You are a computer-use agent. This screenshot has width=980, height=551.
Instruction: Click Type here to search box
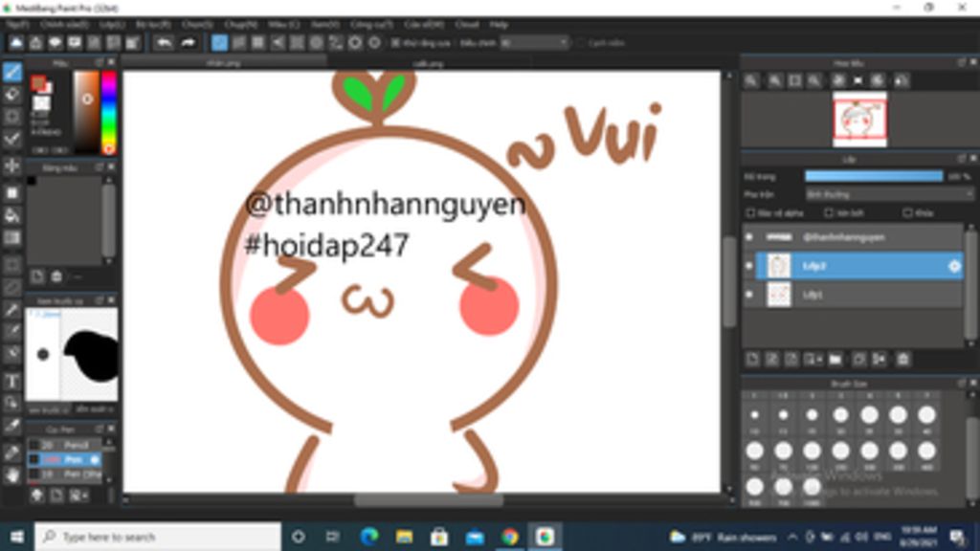(x=158, y=537)
